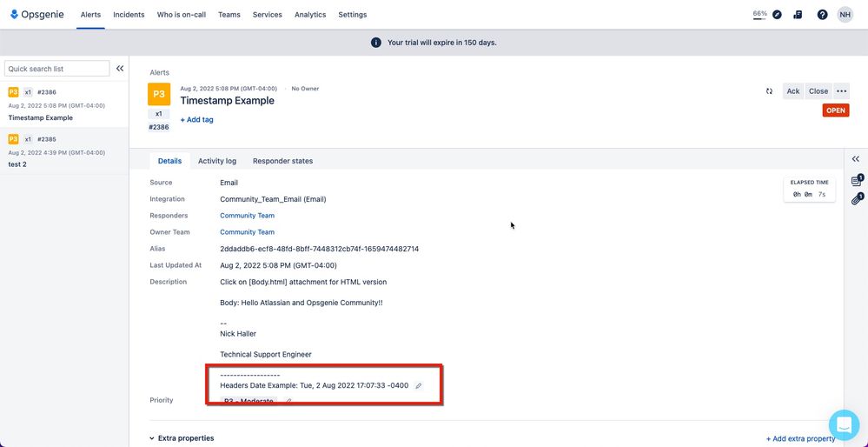Go to Settings

tap(353, 15)
